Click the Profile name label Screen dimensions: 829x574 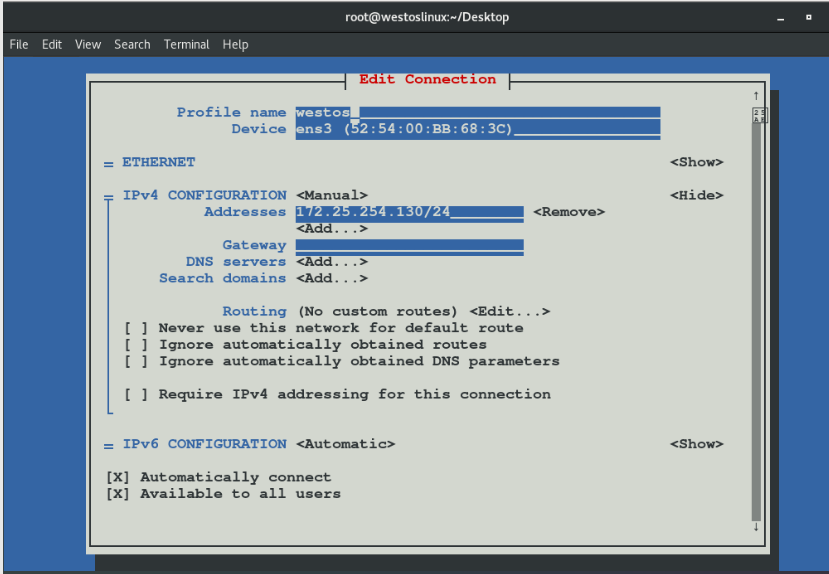231,113
